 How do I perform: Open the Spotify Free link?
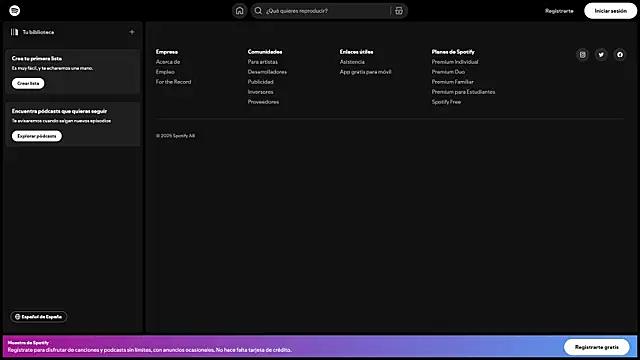pos(446,102)
